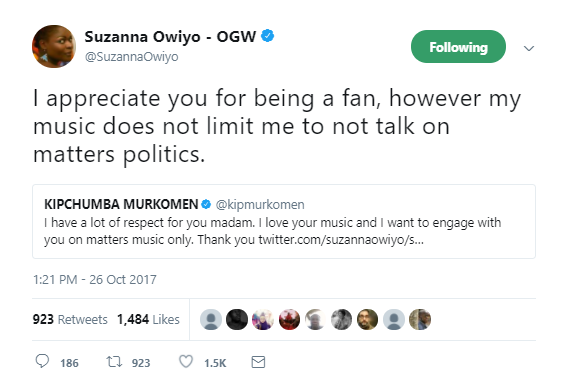Click Kipchumba Murkomen's verified badge
The image size is (569, 392).
206,204
